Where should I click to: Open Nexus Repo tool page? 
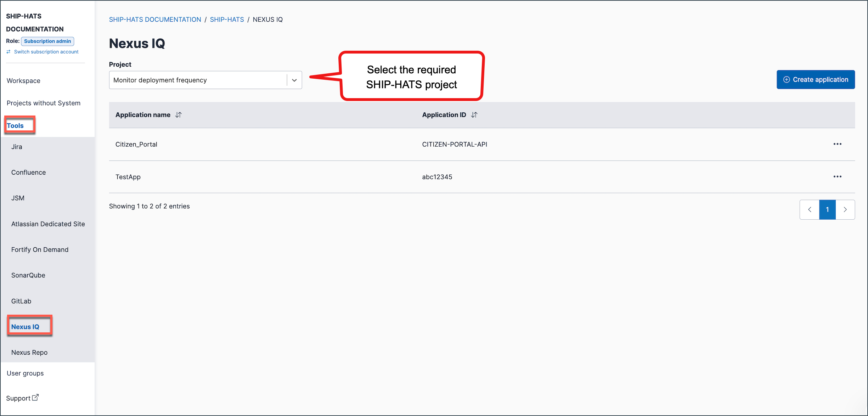point(29,353)
